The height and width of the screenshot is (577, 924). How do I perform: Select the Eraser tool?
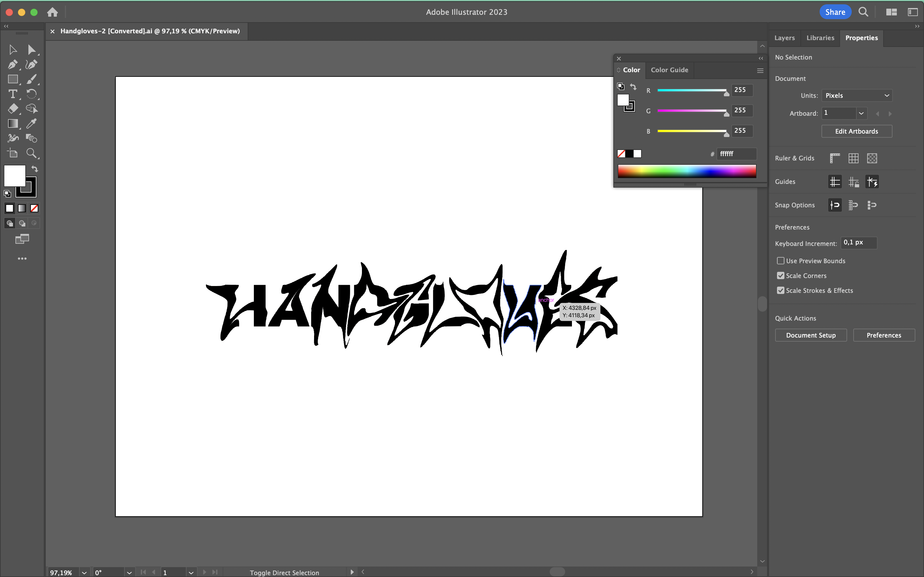click(13, 109)
